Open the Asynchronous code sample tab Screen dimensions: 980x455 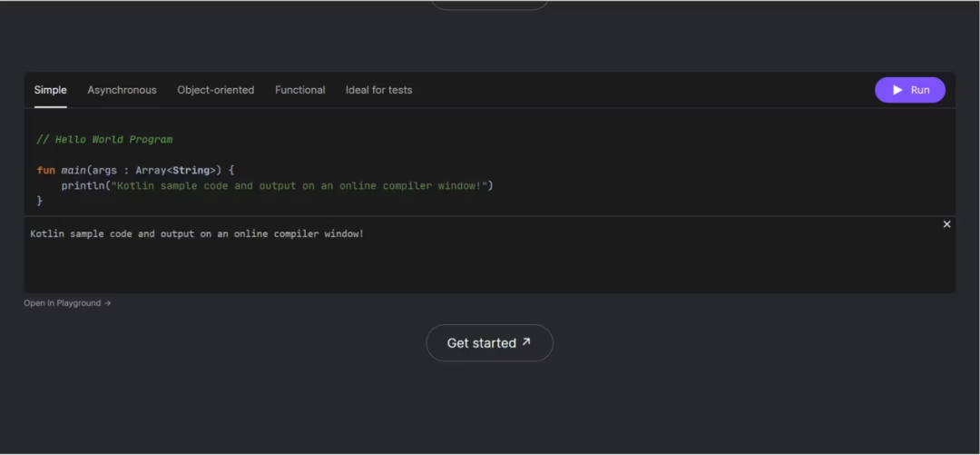(x=122, y=90)
